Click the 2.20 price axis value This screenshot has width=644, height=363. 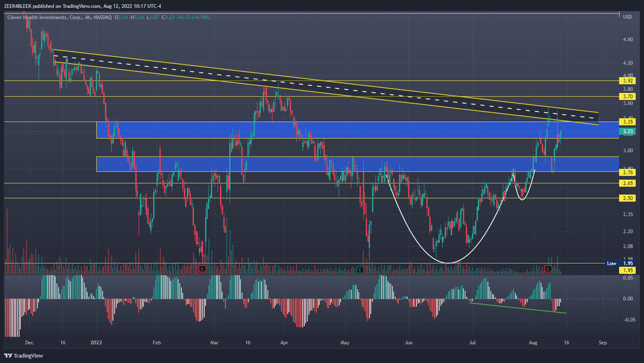tap(627, 232)
